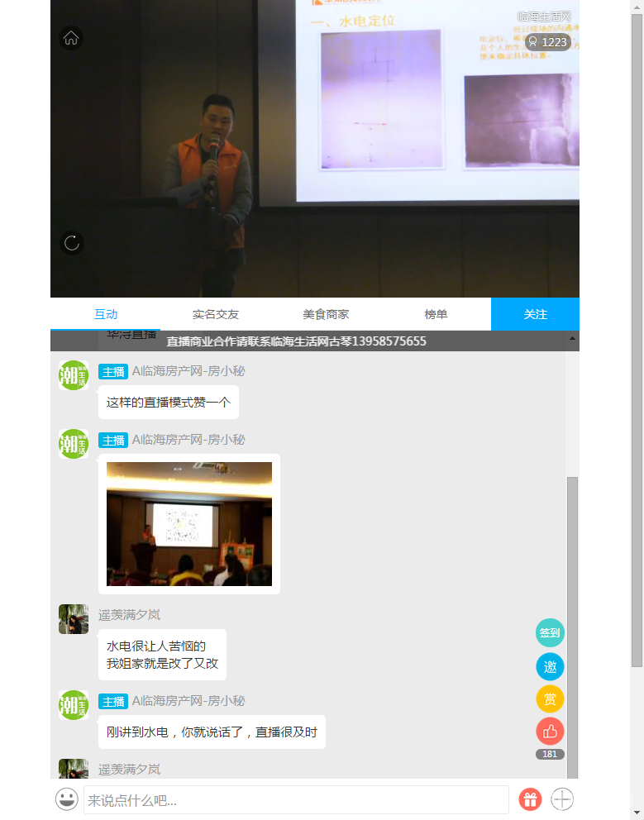Tap the 签到 check-in button
Viewport: 644px width, 820px height.
tap(550, 633)
